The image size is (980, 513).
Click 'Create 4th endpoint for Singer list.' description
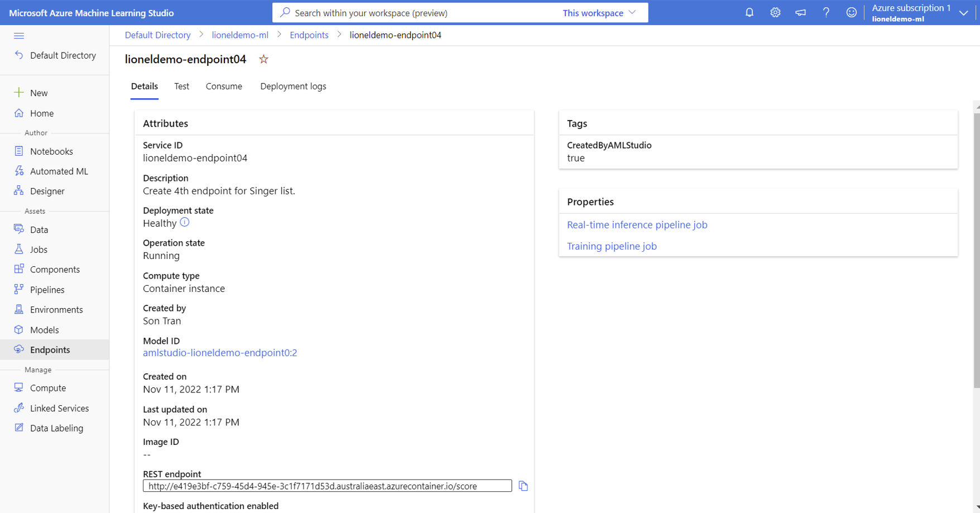click(219, 191)
